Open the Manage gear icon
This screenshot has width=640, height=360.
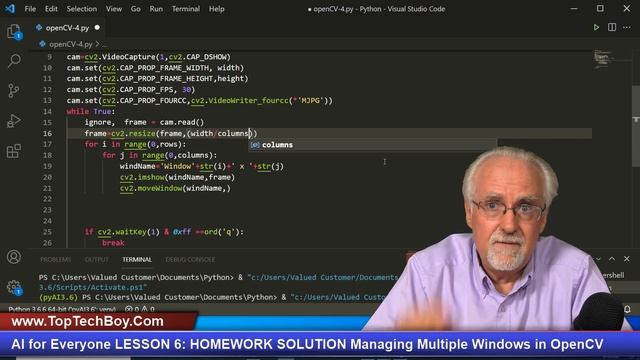14,287
